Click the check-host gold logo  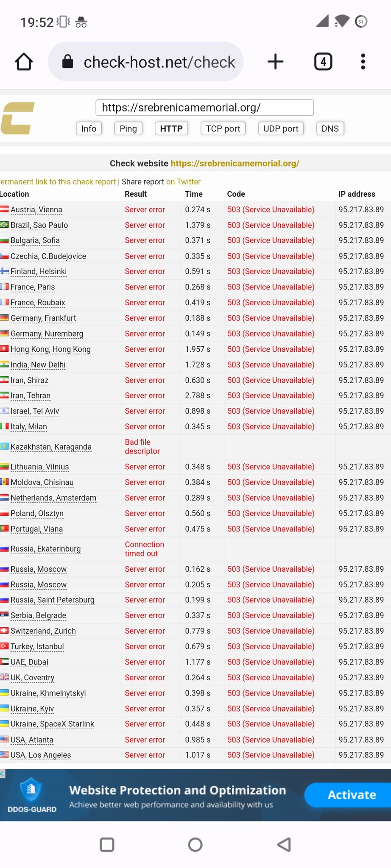[17, 118]
